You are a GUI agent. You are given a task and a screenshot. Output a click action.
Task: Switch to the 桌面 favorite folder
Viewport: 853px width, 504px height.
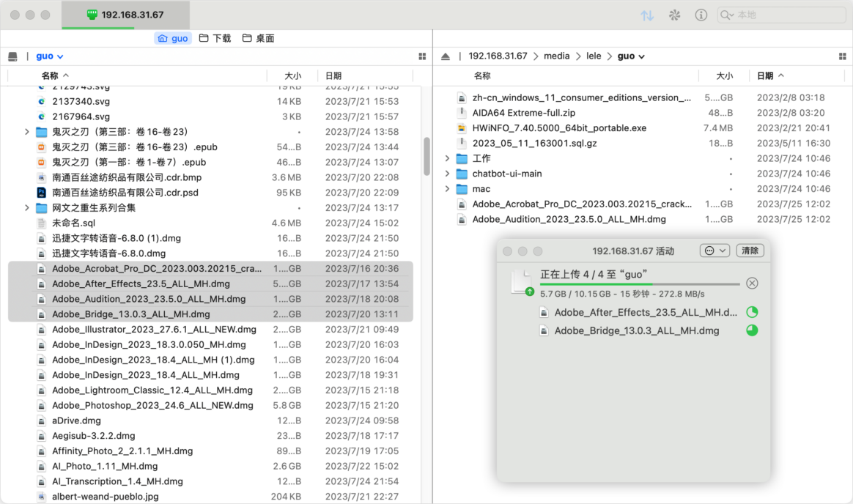(x=259, y=38)
